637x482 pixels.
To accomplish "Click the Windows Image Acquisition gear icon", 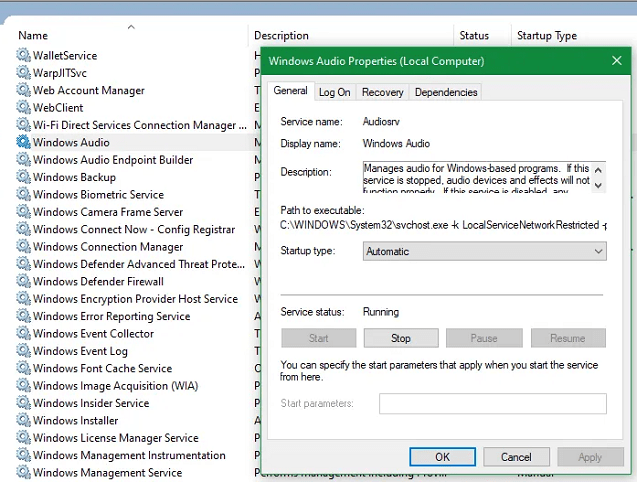I will coord(23,385).
